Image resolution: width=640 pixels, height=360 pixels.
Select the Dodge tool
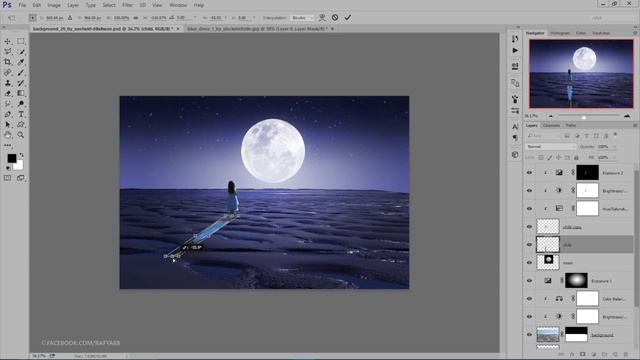click(21, 104)
